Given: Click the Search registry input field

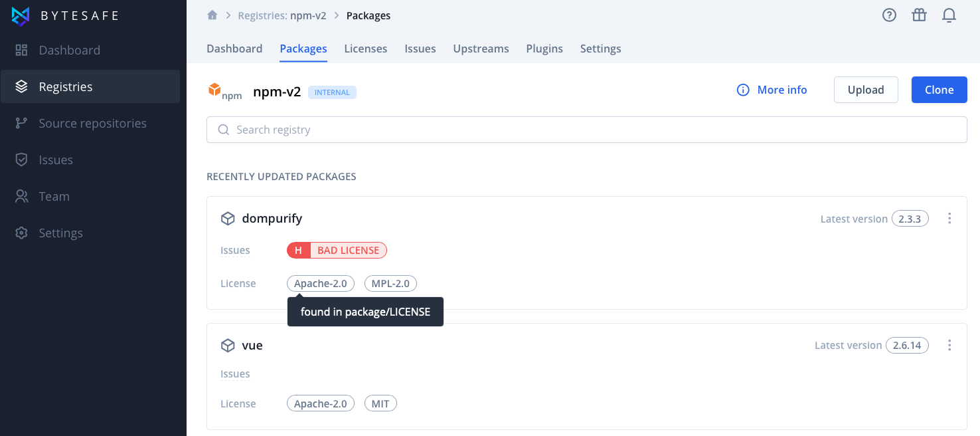Looking at the screenshot, I should [587, 130].
